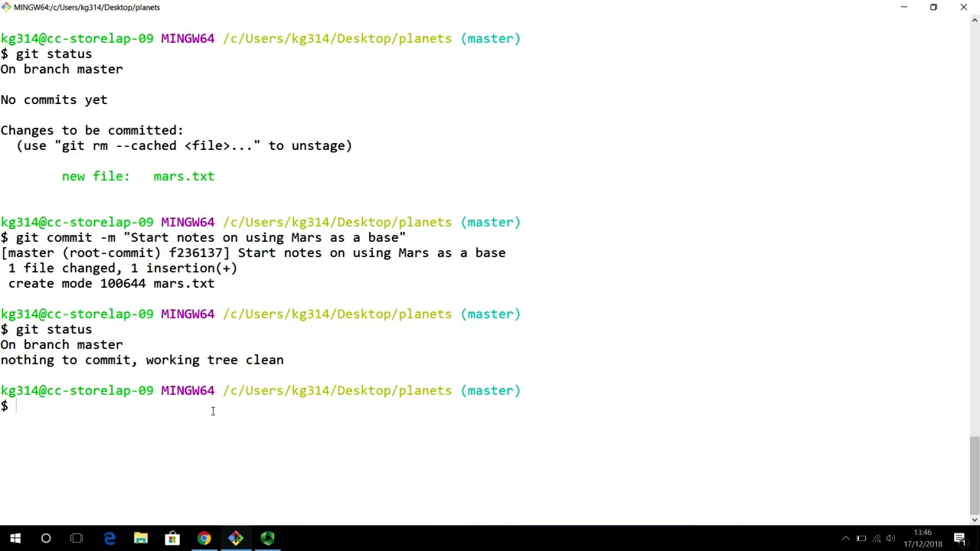Restore down the terminal window

[933, 7]
